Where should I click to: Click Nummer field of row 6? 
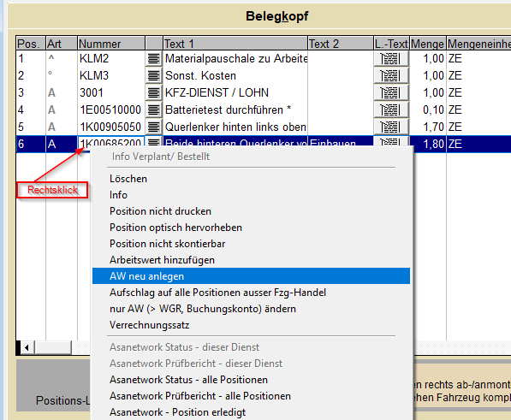click(x=111, y=142)
